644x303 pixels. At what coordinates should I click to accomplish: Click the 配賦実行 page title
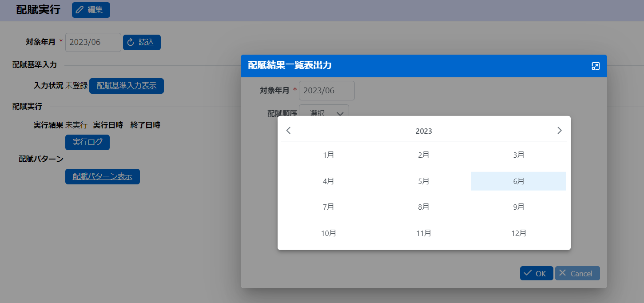click(38, 10)
